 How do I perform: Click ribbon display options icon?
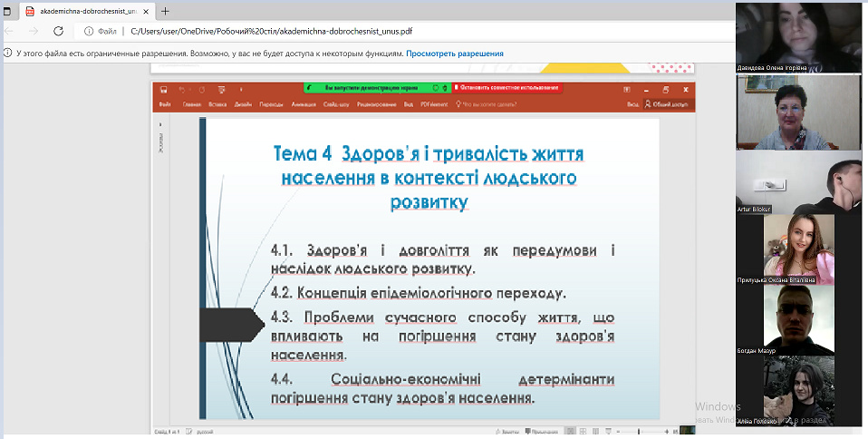click(x=627, y=89)
